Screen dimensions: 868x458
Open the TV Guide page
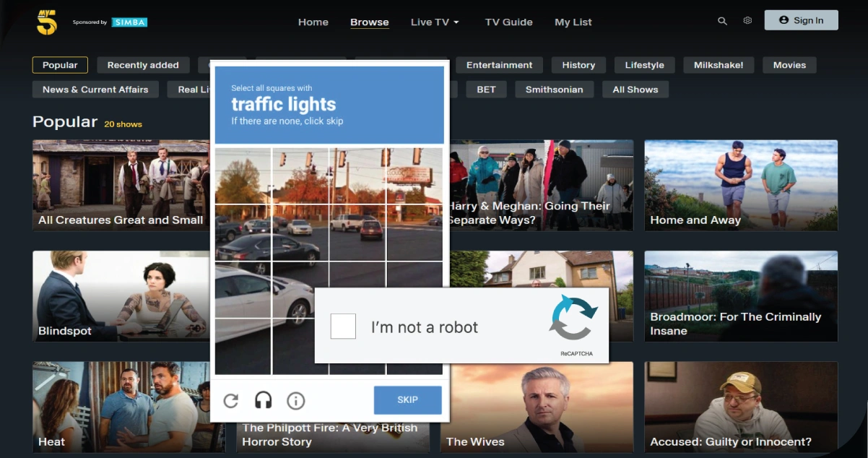pyautogui.click(x=508, y=22)
